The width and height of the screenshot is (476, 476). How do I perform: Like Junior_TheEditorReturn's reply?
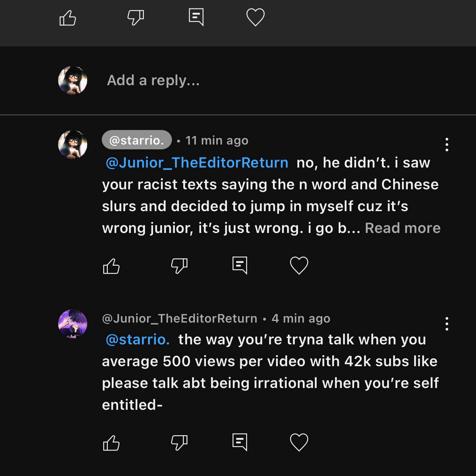point(111,443)
